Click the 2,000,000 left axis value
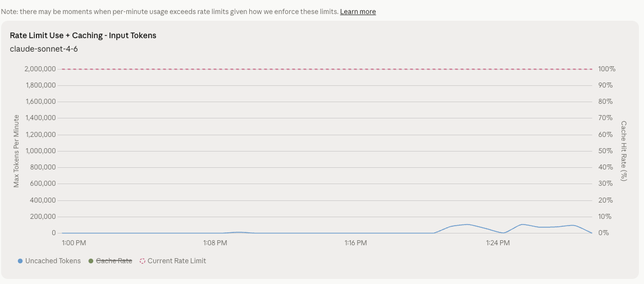Screen dimensions: 644x284 pos(40,69)
